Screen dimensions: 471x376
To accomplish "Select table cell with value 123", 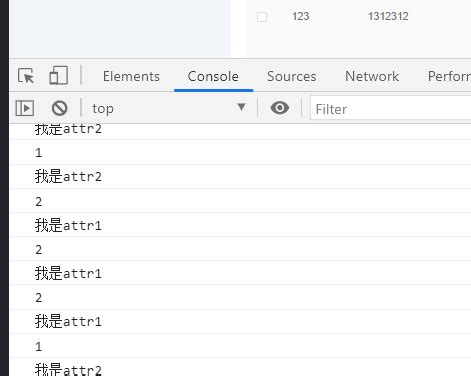I will pos(300,16).
